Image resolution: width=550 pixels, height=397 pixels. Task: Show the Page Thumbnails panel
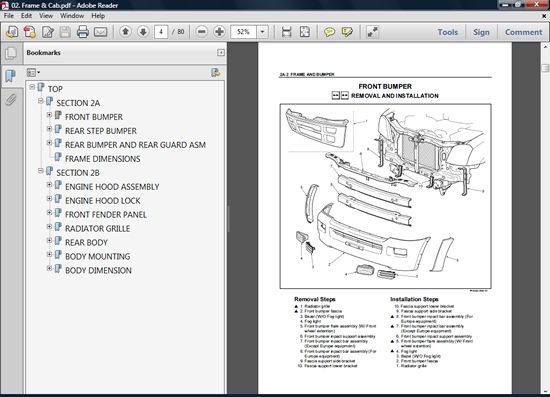(x=11, y=53)
